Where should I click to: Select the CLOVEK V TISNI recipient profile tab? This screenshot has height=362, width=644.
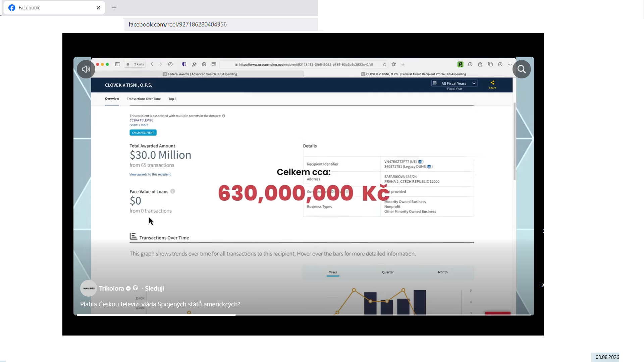click(x=413, y=74)
